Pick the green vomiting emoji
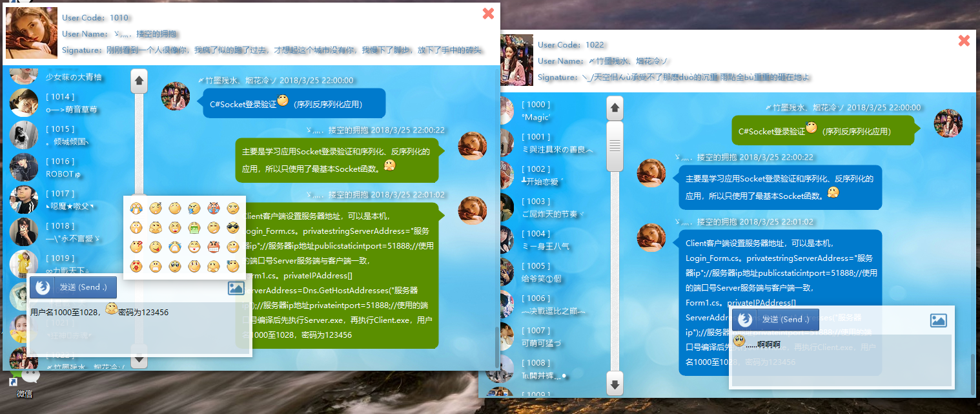This screenshot has height=414, width=980. (194, 227)
